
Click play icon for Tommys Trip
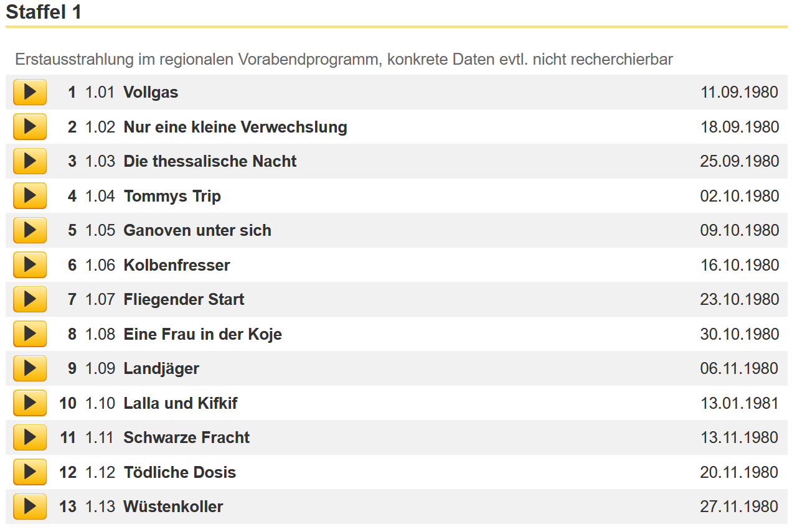30,196
